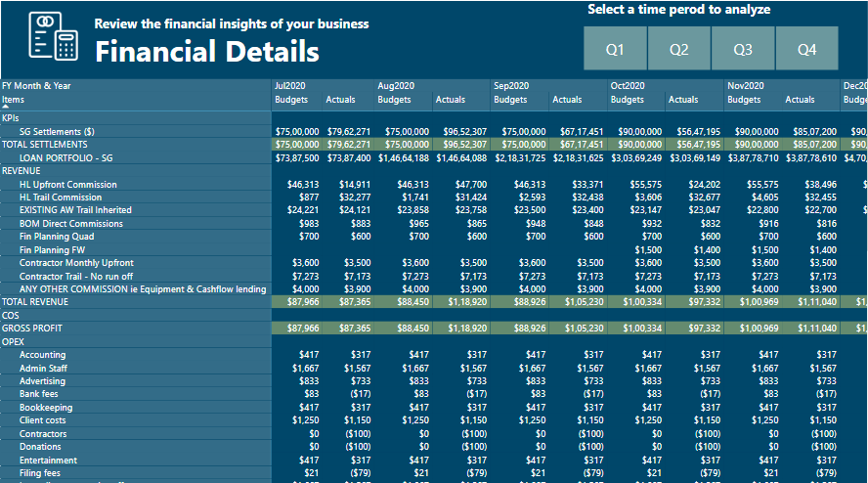Select the Advertising expense row

pyautogui.click(x=42, y=381)
